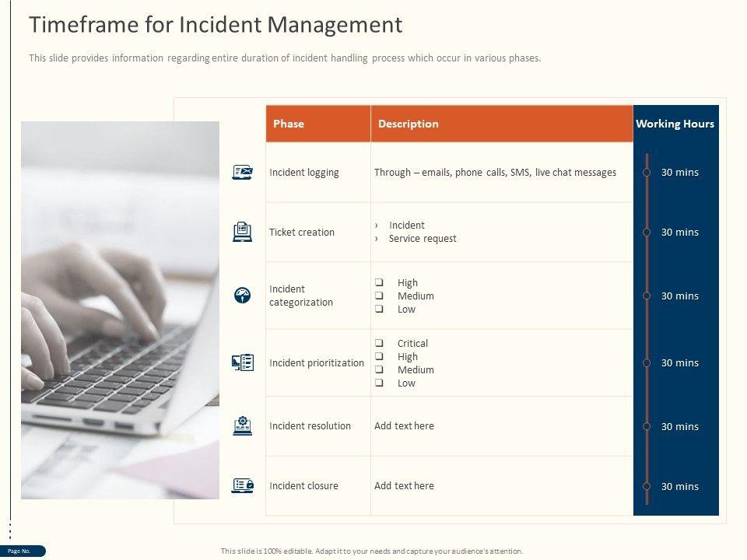747x560 pixels.
Task: Click 30 mins in the Incident closure row
Action: pyautogui.click(x=680, y=487)
